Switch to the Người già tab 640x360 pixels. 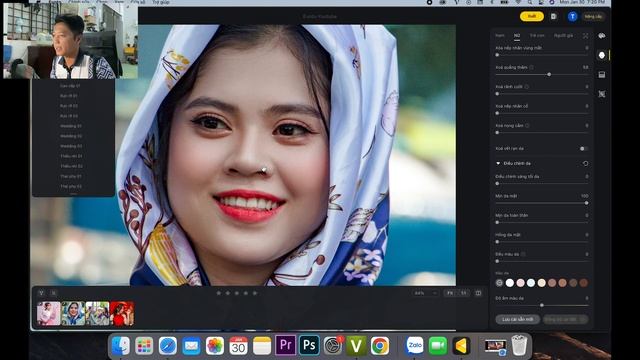[x=563, y=36]
